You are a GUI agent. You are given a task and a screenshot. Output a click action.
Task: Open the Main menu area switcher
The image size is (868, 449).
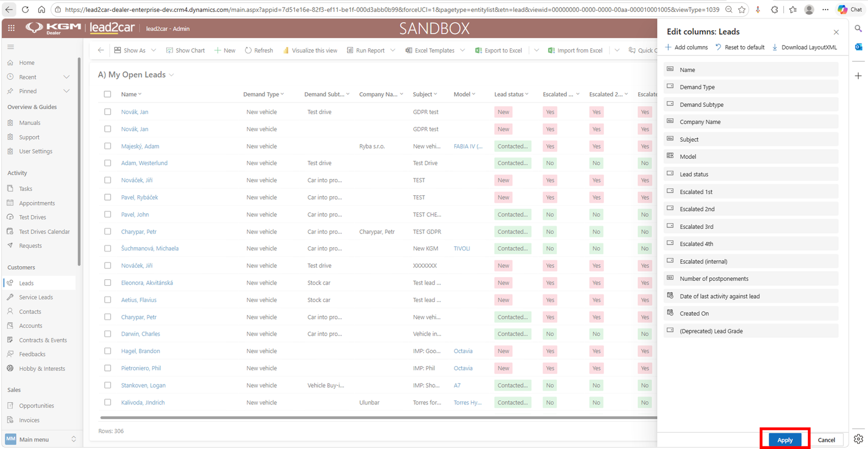[x=41, y=439]
